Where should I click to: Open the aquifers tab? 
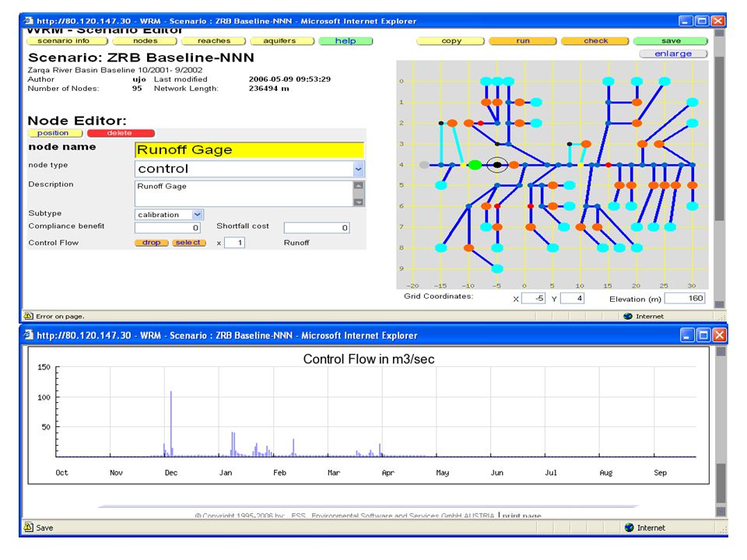[x=282, y=41]
